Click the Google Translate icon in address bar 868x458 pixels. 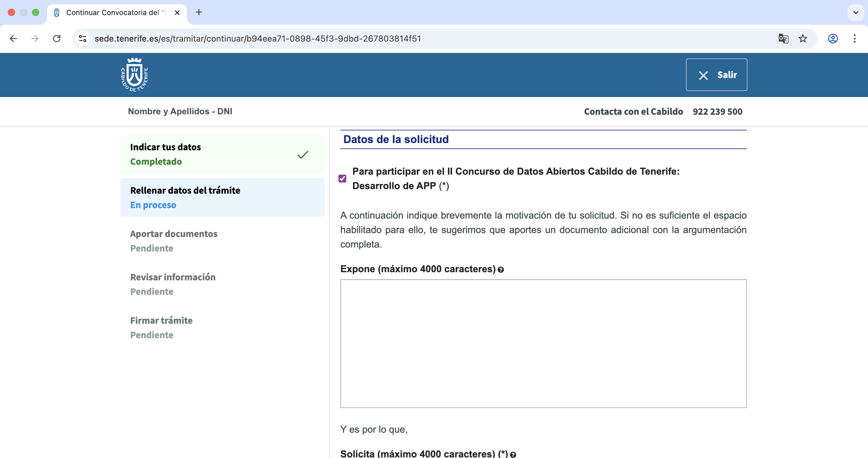783,39
